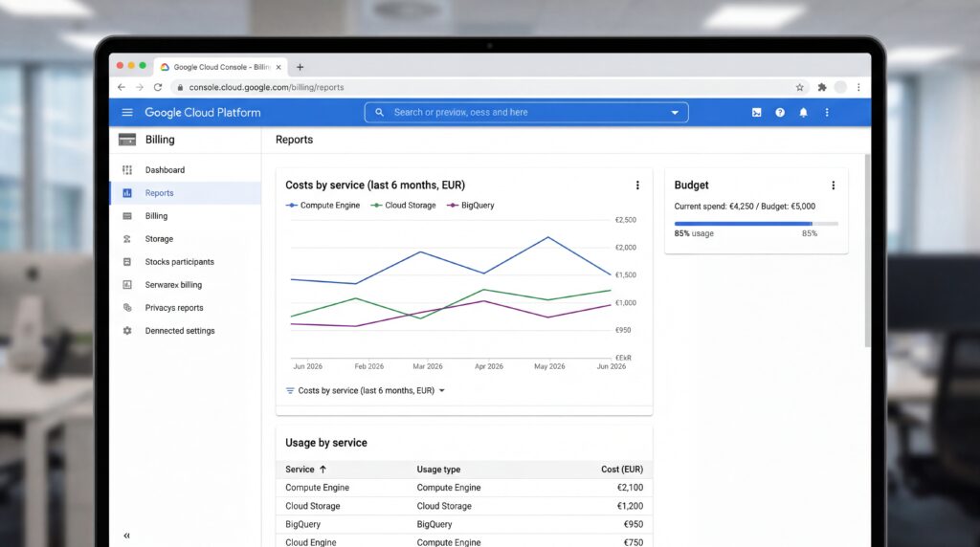
Task: Open the hamburger navigation menu
Action: coord(127,113)
